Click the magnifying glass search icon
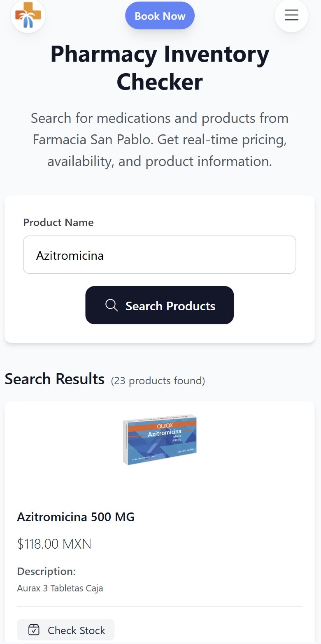Viewport: 321px width, 644px height. click(x=111, y=305)
